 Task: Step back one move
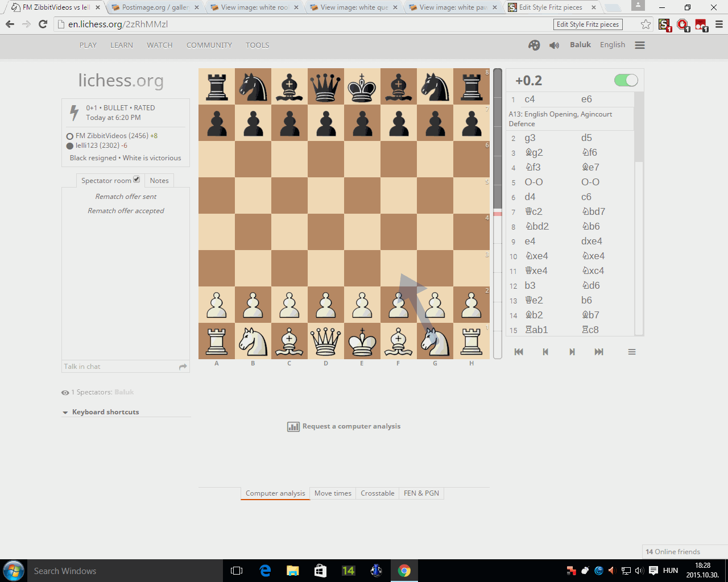(545, 352)
